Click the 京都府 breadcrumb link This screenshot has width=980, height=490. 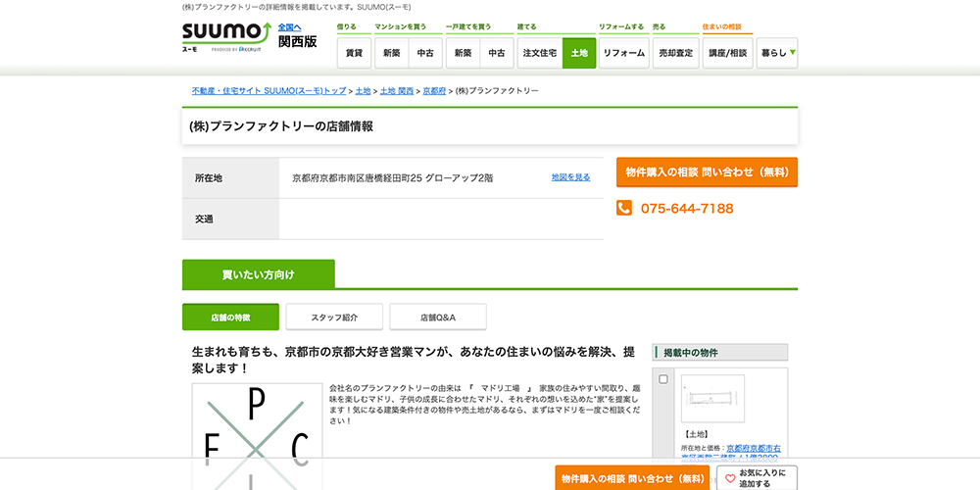(434, 90)
